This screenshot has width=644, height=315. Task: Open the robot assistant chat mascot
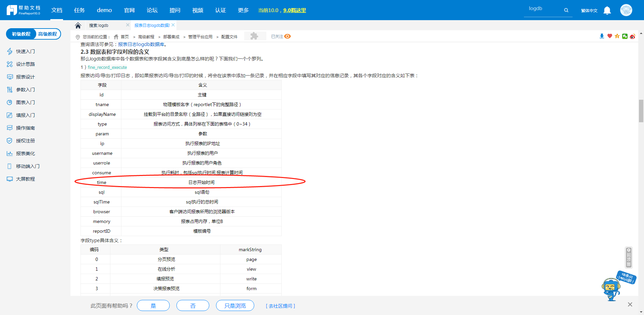point(611,289)
